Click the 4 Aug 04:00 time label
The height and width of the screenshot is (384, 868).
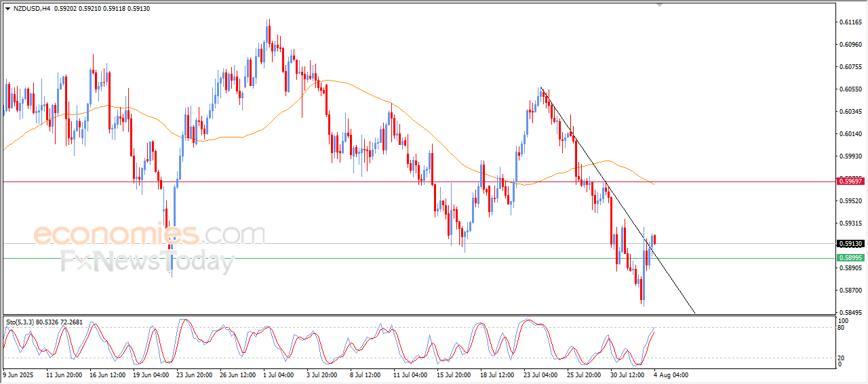point(670,374)
